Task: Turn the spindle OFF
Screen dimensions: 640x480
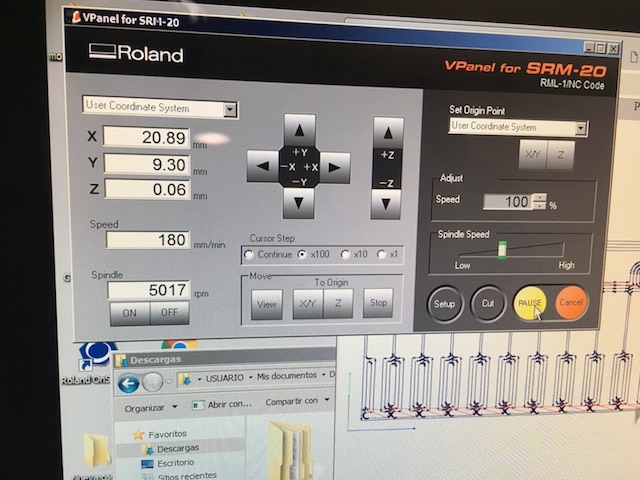Action: point(169,313)
